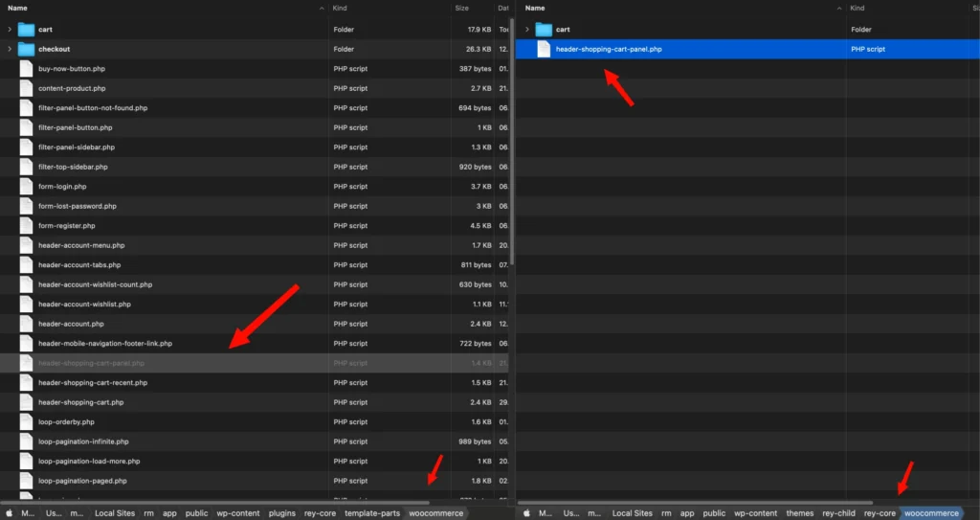Click the 26.3 KB size of checkout folder
The width and height of the screenshot is (980, 520).
(x=479, y=49)
